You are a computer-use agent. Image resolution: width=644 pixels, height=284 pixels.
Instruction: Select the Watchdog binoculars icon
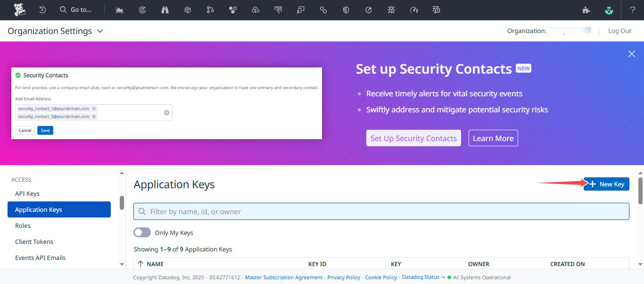[x=165, y=9]
